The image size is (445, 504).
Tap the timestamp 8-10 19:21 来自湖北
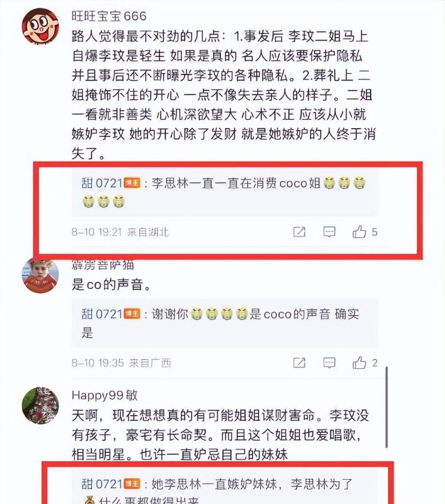(x=120, y=232)
